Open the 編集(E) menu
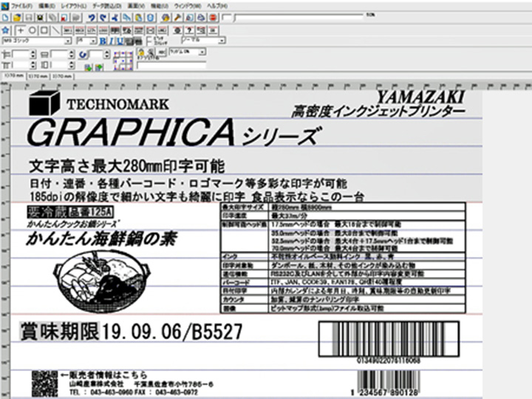This screenshot has width=532, height=399. 47,6
